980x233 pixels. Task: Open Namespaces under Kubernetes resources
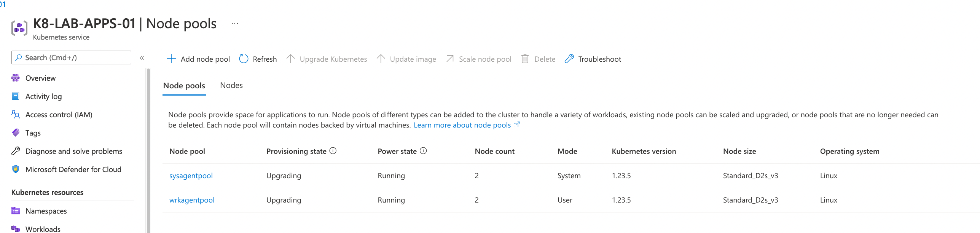click(46, 211)
